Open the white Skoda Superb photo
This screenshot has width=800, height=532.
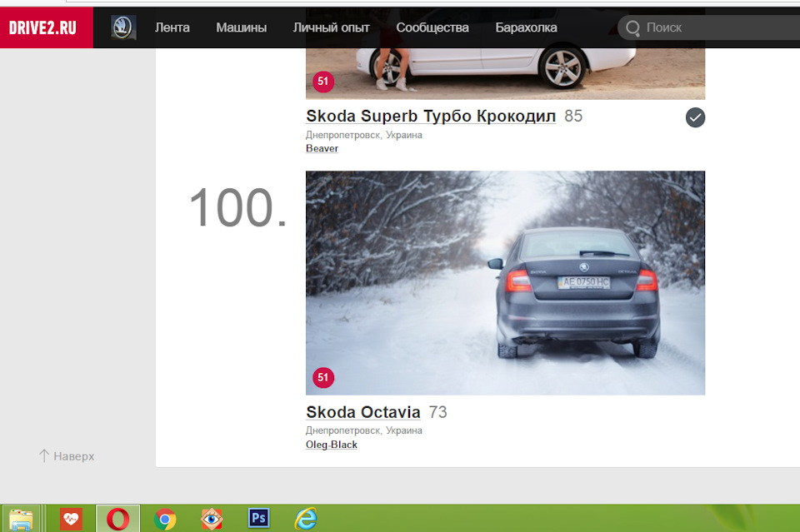(x=505, y=73)
